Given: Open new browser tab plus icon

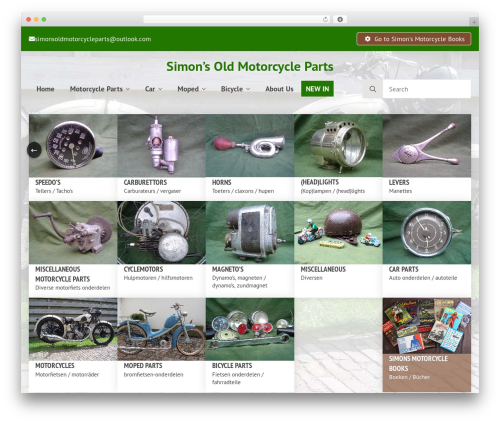Looking at the screenshot, I should coord(474,22).
